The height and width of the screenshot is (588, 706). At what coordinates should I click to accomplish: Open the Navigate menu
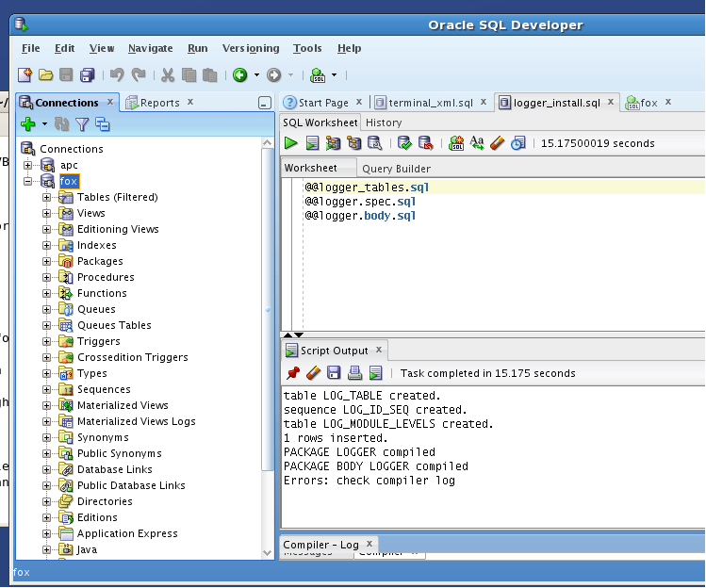point(151,48)
